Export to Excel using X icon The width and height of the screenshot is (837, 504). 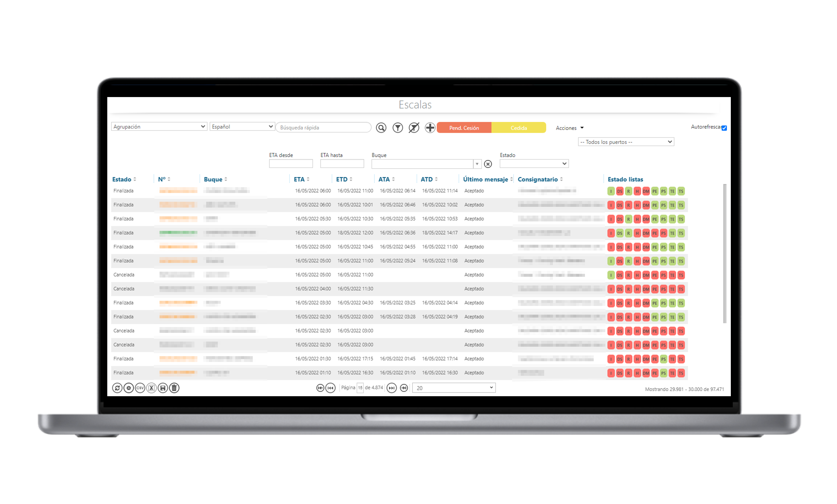click(152, 388)
